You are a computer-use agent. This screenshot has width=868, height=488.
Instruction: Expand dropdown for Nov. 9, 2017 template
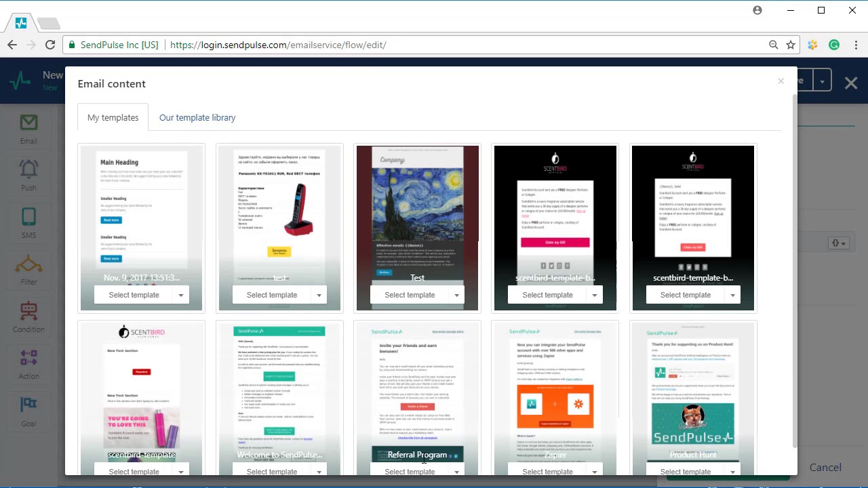(x=181, y=295)
